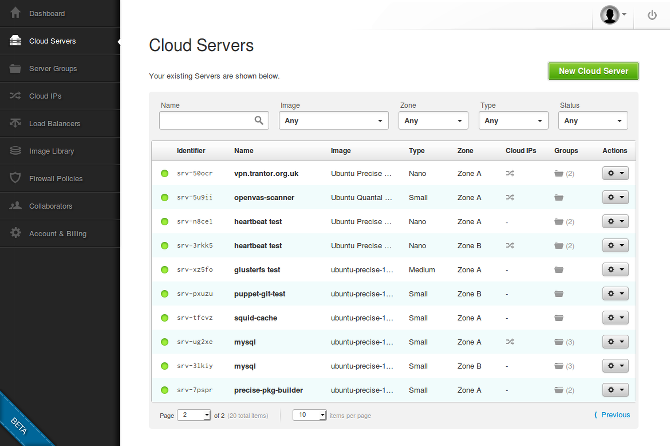The image size is (670, 446).
Task: Open actions menu for squid-cache
Action: [615, 317]
